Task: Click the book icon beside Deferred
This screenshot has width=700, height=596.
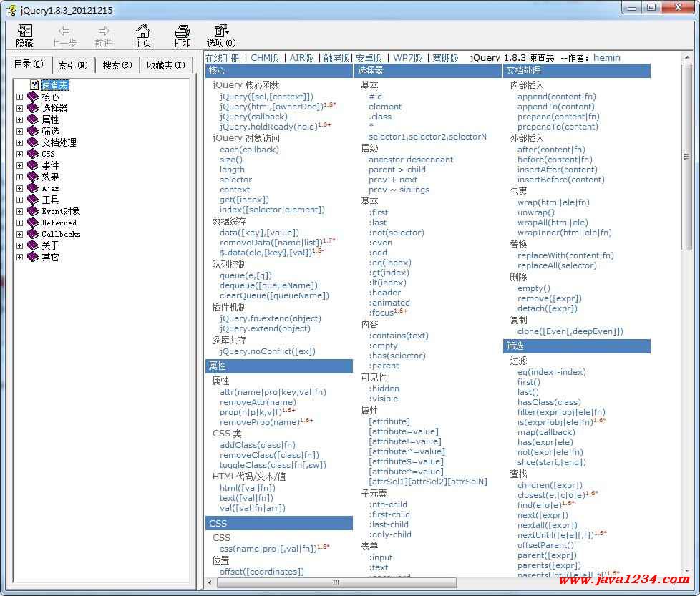Action: click(33, 223)
